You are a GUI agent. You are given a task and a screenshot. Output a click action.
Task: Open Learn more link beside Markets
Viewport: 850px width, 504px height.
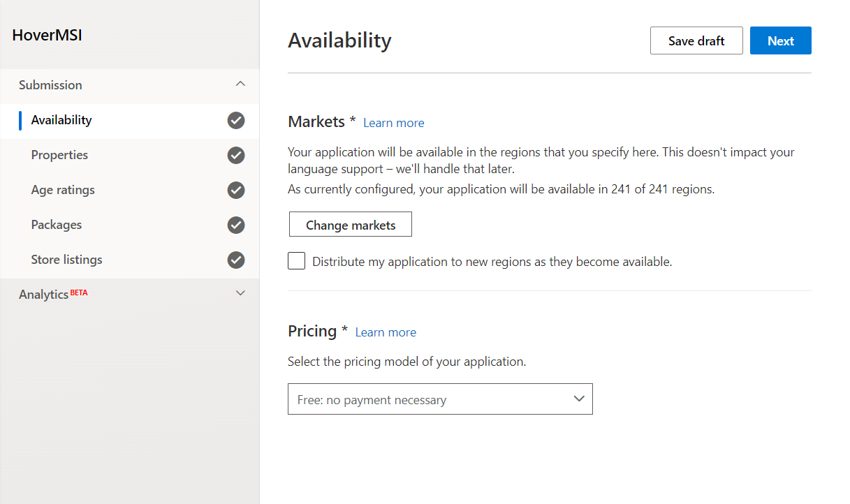coord(394,123)
